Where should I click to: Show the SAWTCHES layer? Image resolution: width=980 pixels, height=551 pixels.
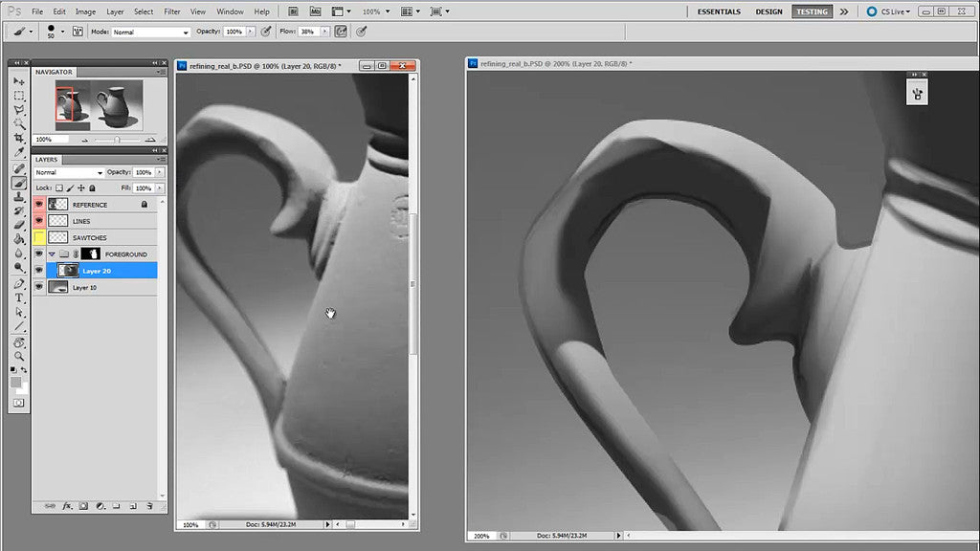coord(38,237)
